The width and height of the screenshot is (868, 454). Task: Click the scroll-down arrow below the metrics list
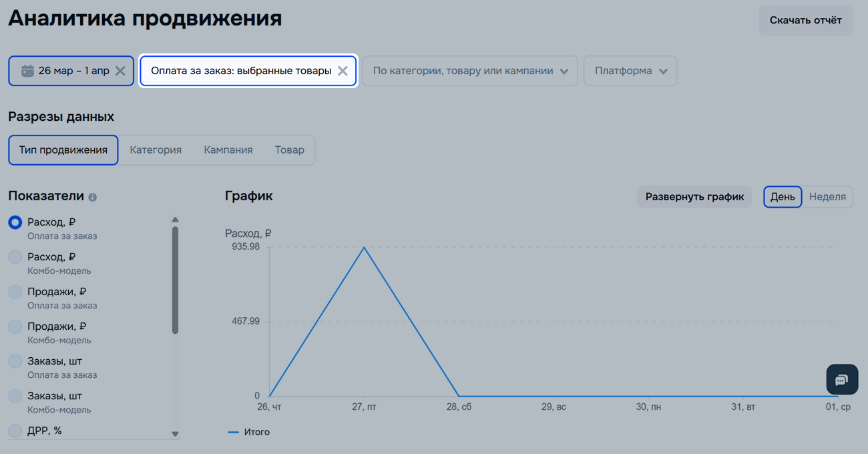click(x=175, y=434)
